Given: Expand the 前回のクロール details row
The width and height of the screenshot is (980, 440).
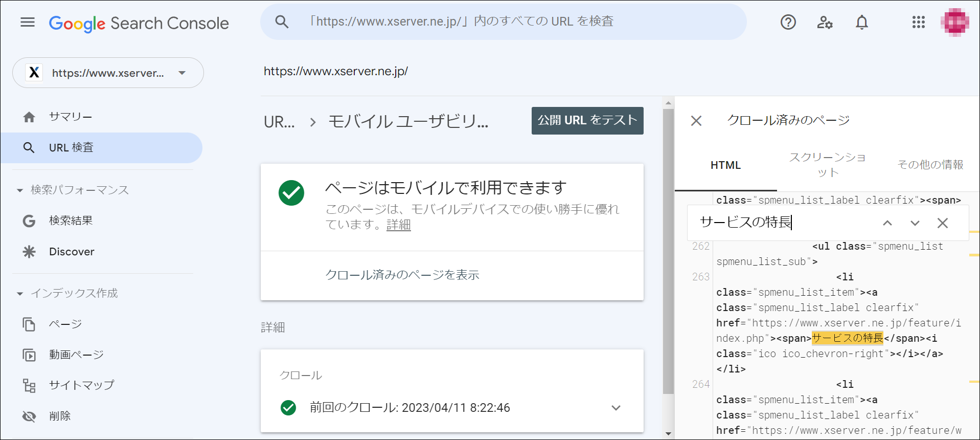Looking at the screenshot, I should click(x=616, y=408).
